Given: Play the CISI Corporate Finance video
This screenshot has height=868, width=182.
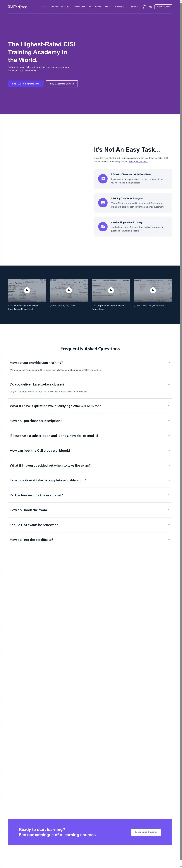Looking at the screenshot, I should point(111,290).
